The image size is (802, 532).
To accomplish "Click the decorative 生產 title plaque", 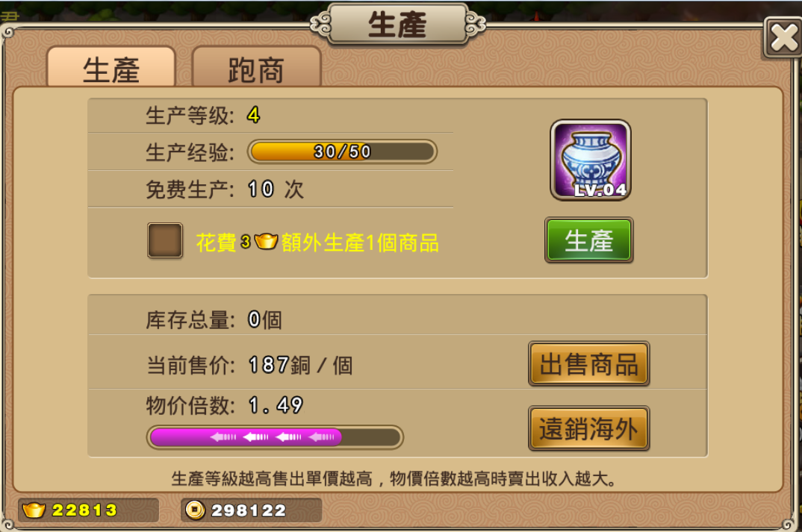I will point(397,24).
